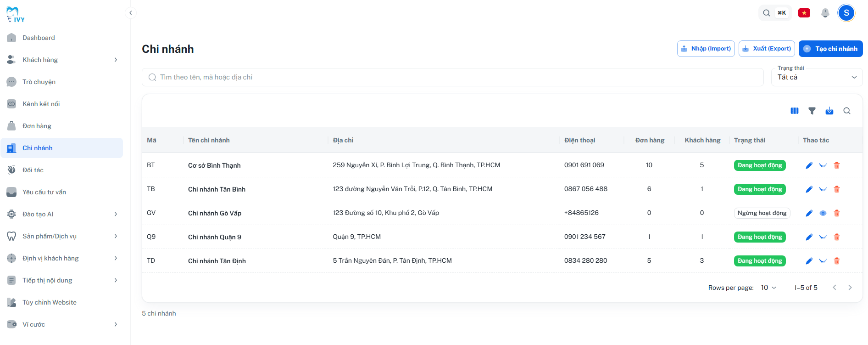Open the user avatar S menu

tap(846, 13)
